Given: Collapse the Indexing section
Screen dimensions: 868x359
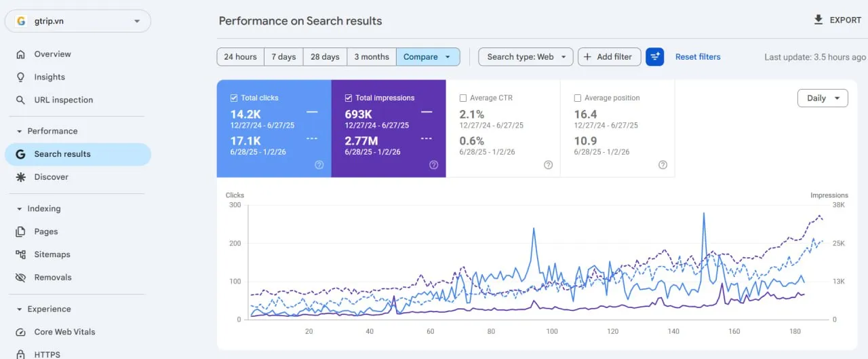Looking at the screenshot, I should (x=19, y=208).
